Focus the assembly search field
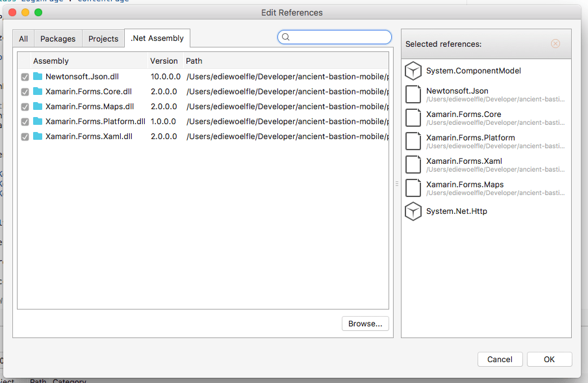Image resolution: width=588 pixels, height=383 pixels. [335, 37]
